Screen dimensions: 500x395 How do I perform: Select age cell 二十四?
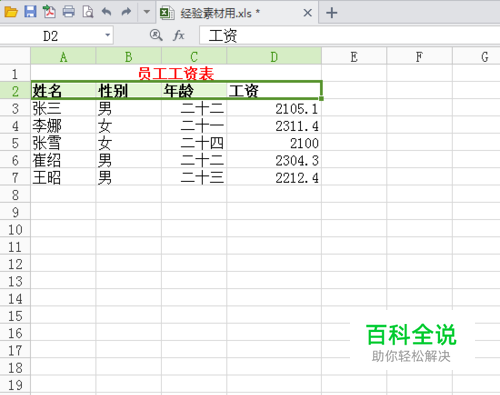[194, 143]
